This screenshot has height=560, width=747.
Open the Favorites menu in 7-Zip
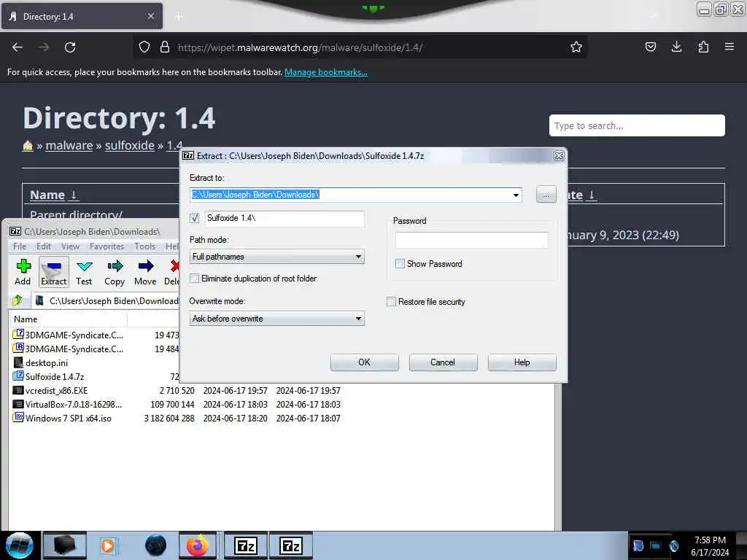pyautogui.click(x=107, y=246)
